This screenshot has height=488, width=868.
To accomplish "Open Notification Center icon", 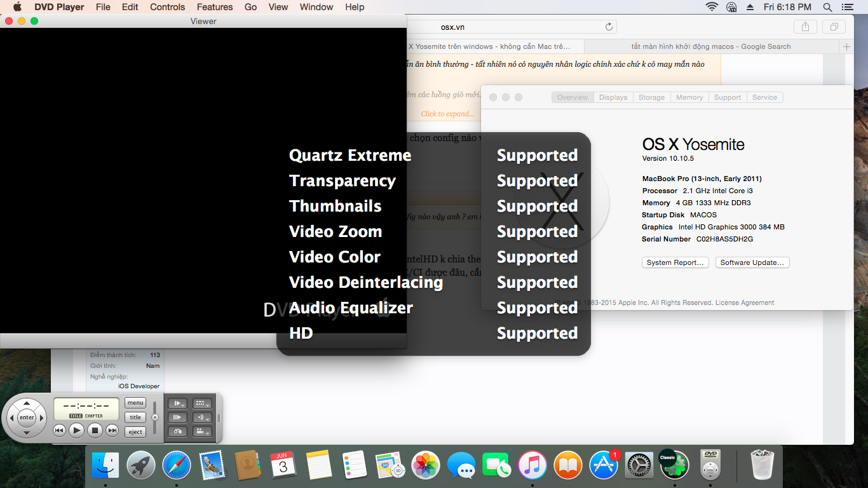I will click(847, 7).
